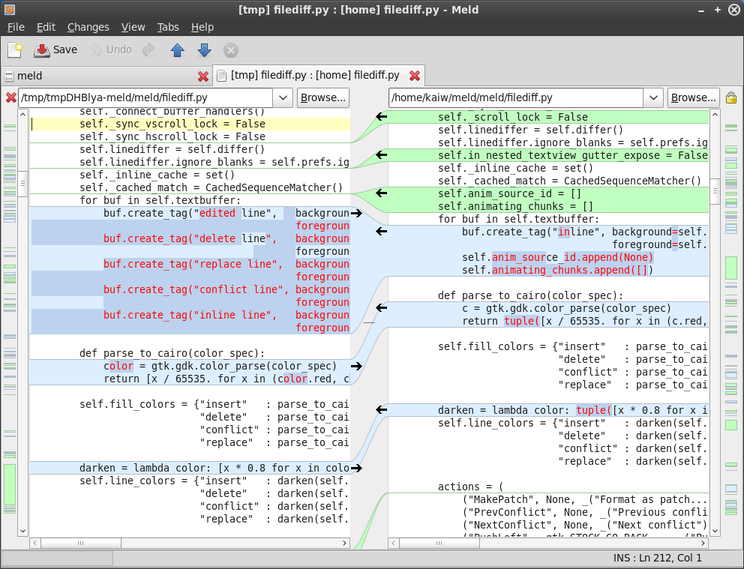Push sync_vscroll_lock change to the left with arrow

tap(380, 118)
